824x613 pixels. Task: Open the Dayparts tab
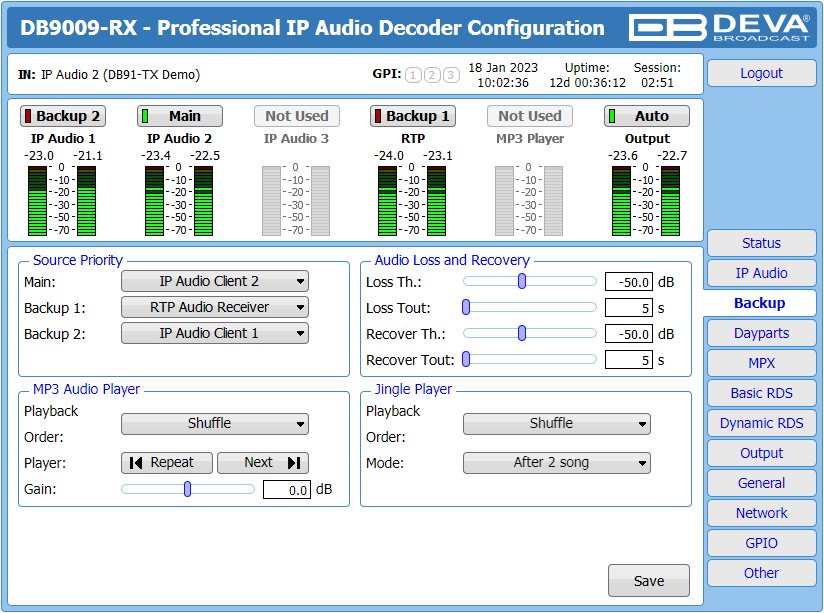(761, 333)
